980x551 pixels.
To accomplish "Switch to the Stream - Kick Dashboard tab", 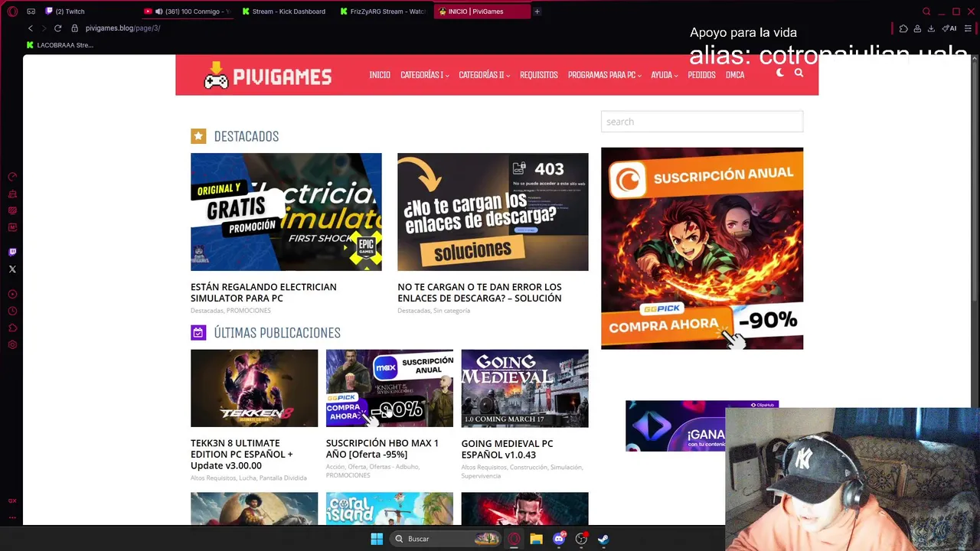I will click(283, 11).
